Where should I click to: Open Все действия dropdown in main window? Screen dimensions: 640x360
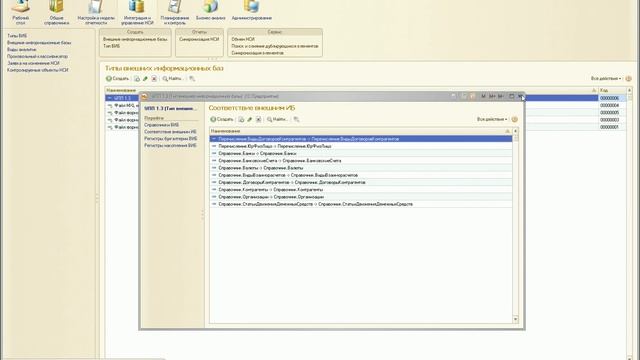(x=606, y=78)
